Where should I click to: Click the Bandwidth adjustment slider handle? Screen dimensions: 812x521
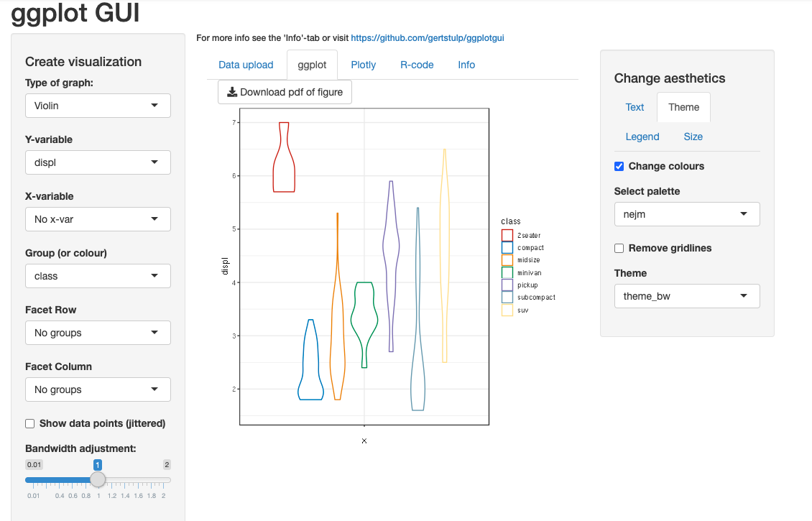pos(98,480)
